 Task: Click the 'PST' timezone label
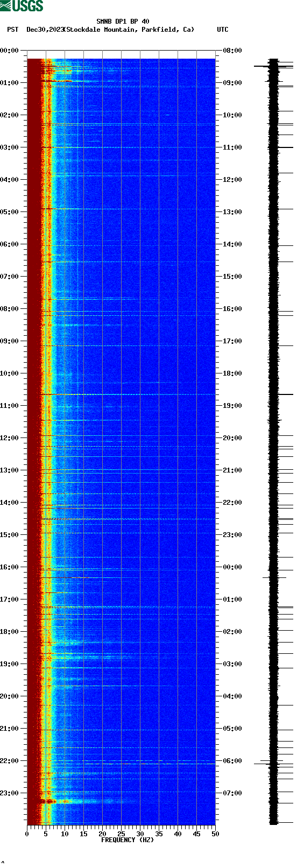pyautogui.click(x=13, y=30)
